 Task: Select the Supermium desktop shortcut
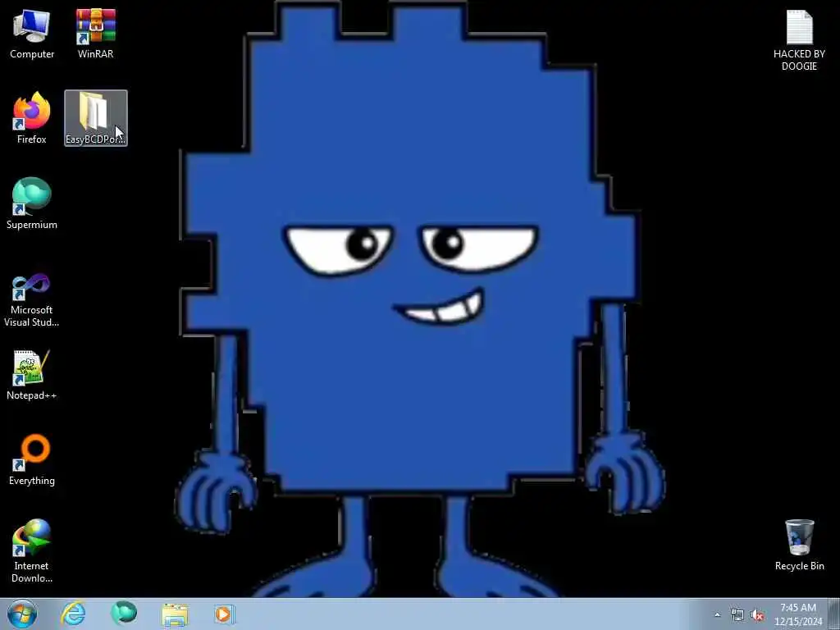click(x=32, y=203)
